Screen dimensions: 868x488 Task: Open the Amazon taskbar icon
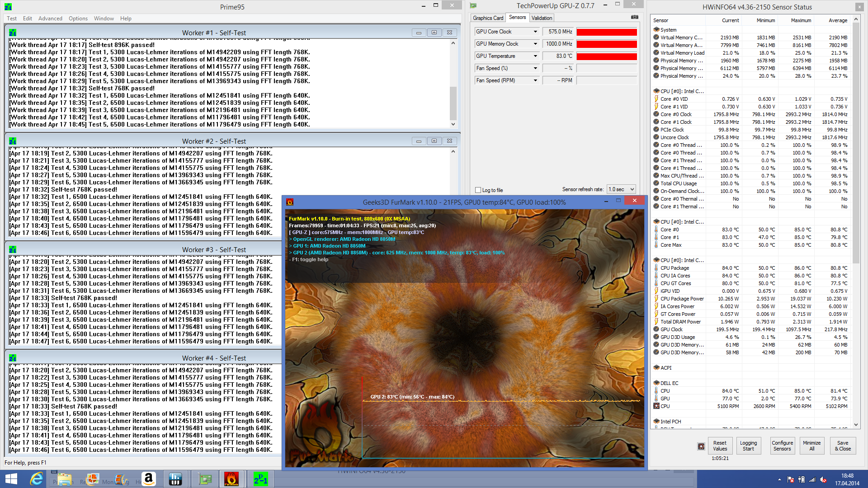point(148,479)
